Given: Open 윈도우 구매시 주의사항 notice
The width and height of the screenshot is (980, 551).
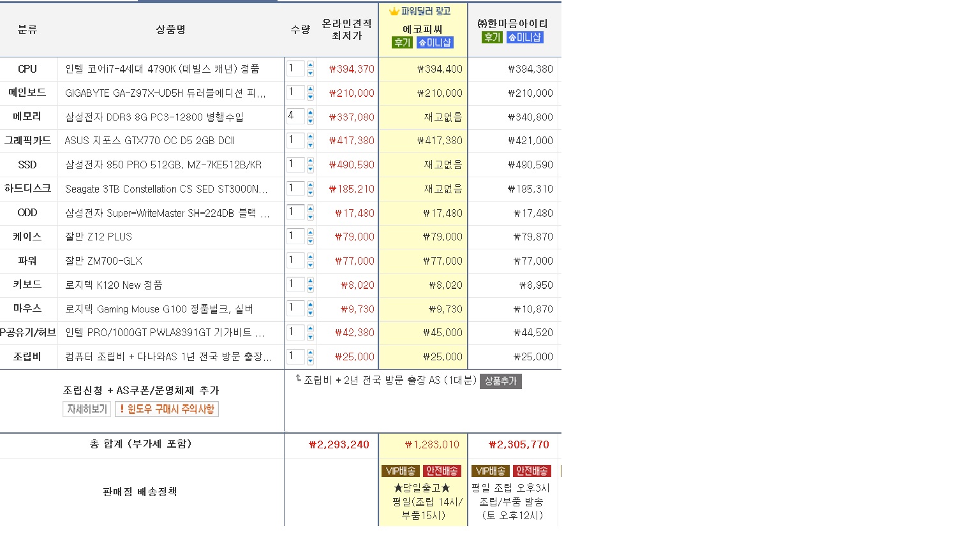Looking at the screenshot, I should click(167, 409).
